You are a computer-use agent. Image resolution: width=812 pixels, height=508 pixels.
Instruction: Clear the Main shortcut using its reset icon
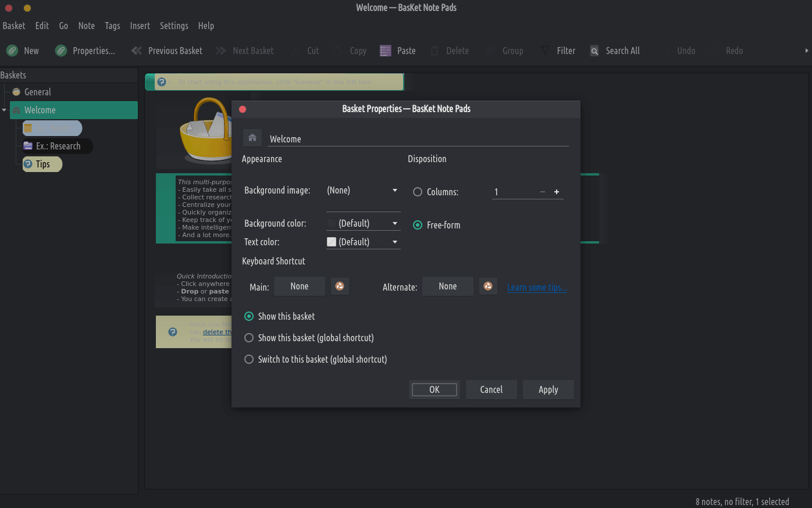(340, 286)
